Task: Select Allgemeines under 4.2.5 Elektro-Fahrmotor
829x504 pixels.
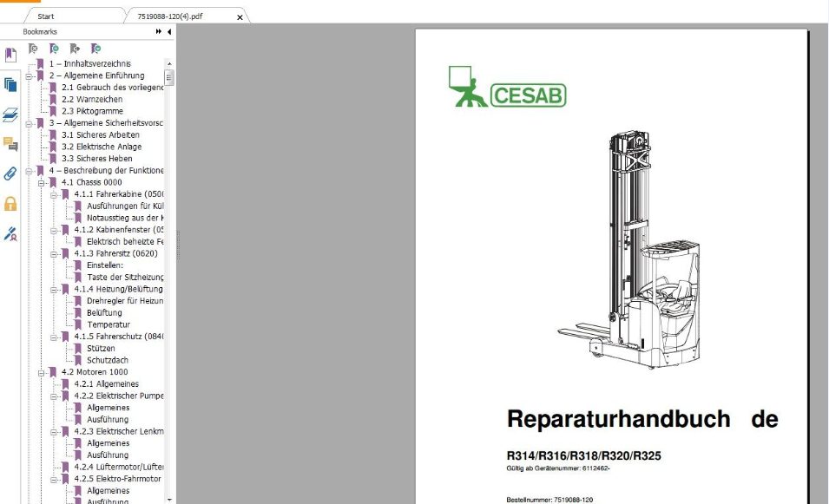Action: (x=109, y=491)
